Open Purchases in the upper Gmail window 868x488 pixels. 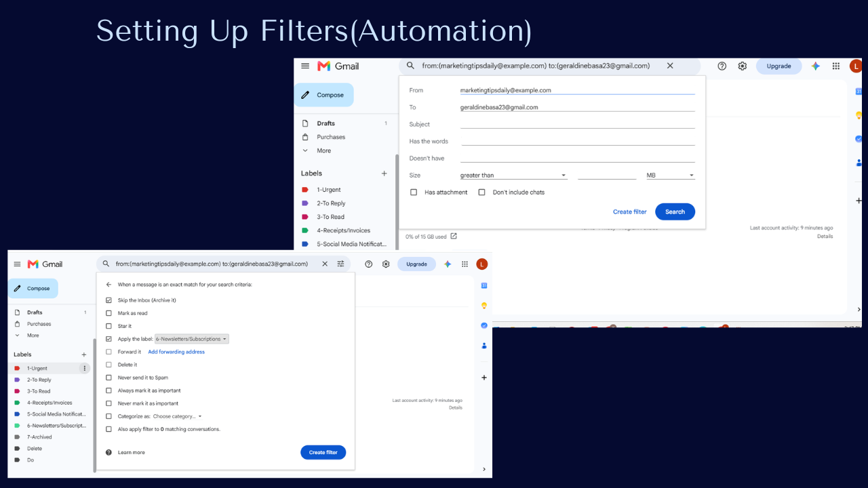(x=331, y=137)
